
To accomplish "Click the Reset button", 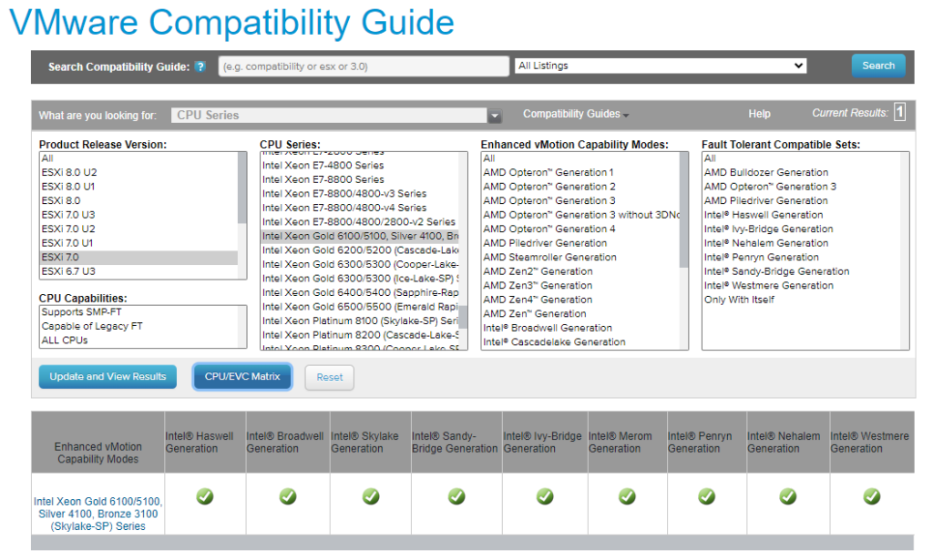I will coord(329,377).
